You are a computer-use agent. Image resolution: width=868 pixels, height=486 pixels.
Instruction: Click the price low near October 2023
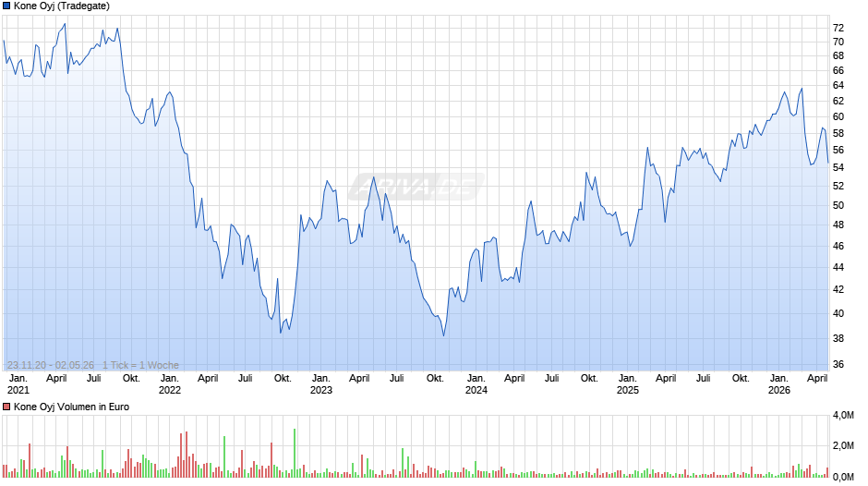point(443,335)
